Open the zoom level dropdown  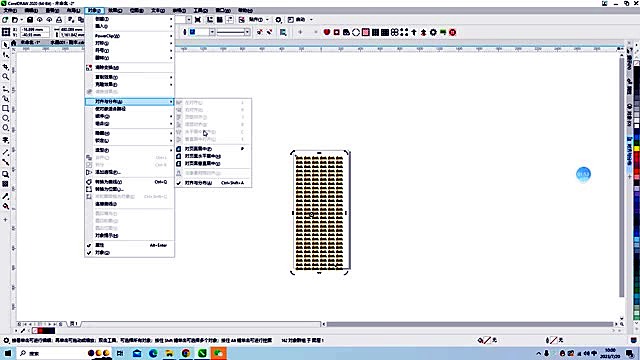[189, 20]
